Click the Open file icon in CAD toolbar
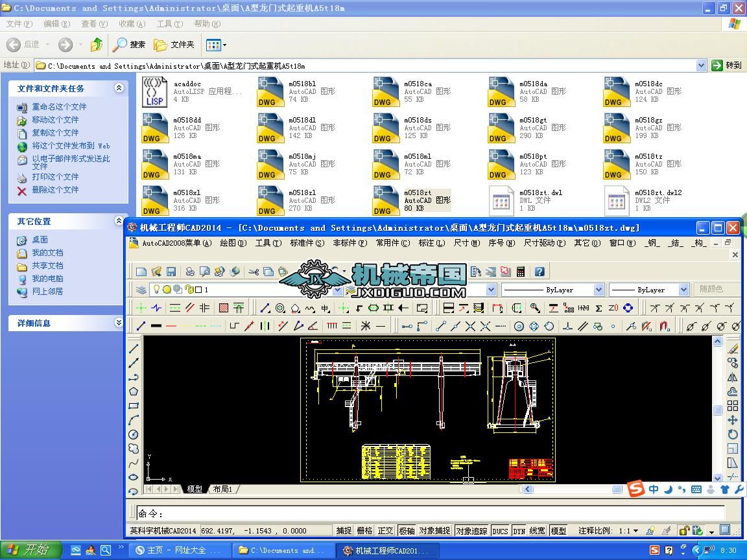Viewport: 747px width, 560px height. click(156, 272)
